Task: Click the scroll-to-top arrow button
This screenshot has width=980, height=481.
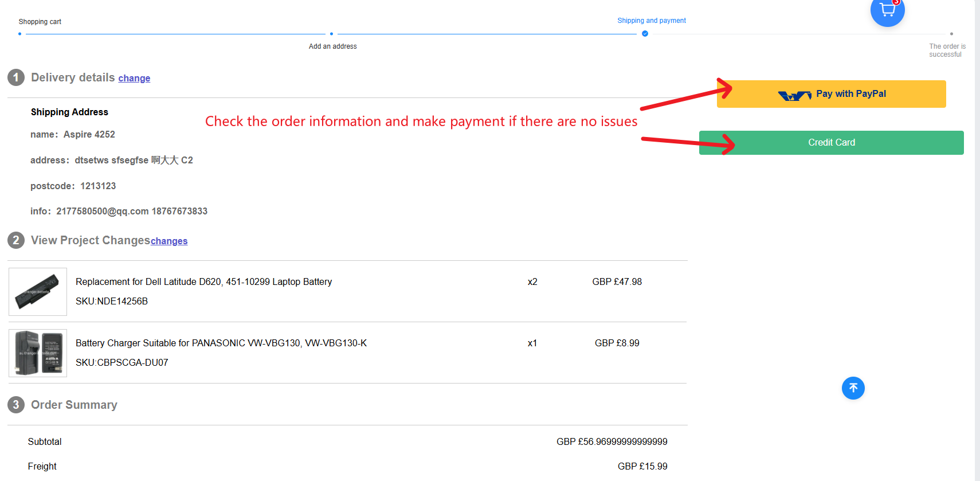Action: tap(853, 388)
